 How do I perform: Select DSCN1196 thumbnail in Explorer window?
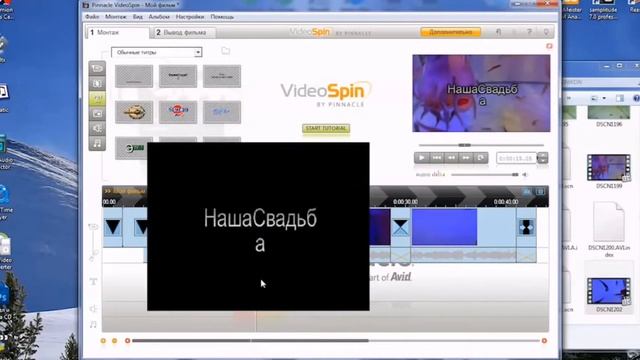(609, 112)
